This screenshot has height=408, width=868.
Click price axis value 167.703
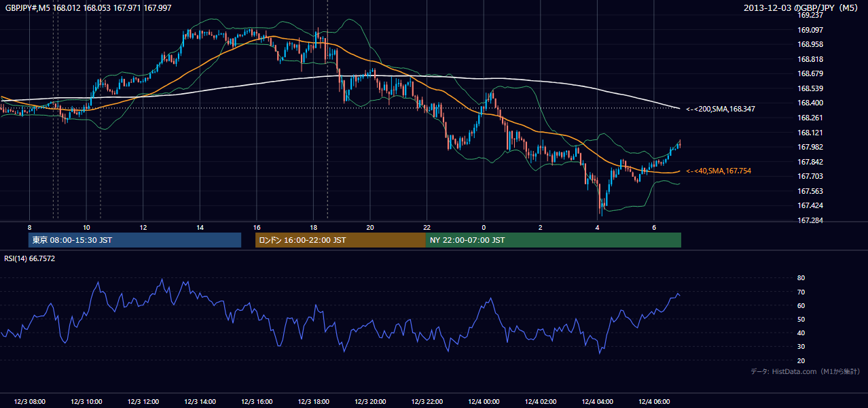point(810,176)
